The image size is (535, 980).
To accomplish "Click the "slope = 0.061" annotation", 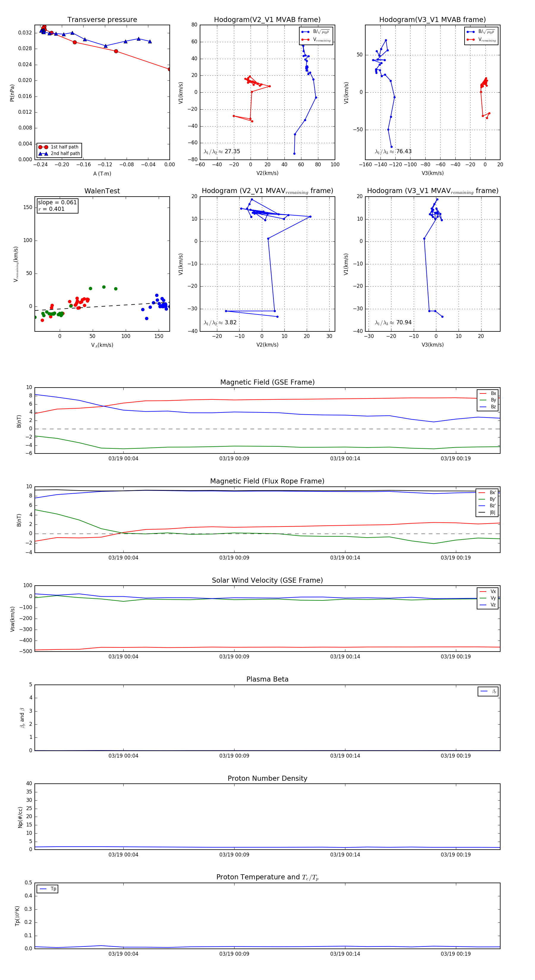I will coord(57,203).
